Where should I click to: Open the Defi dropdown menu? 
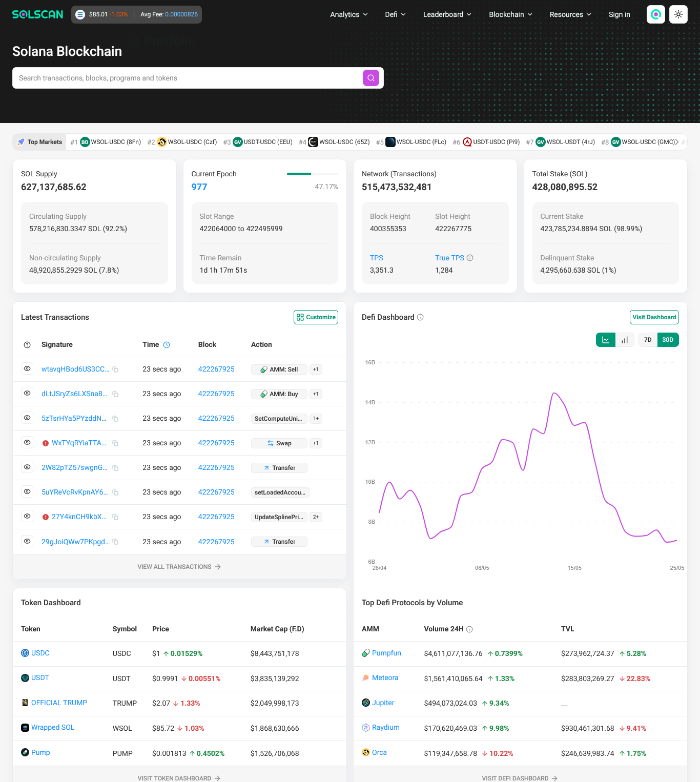[396, 14]
